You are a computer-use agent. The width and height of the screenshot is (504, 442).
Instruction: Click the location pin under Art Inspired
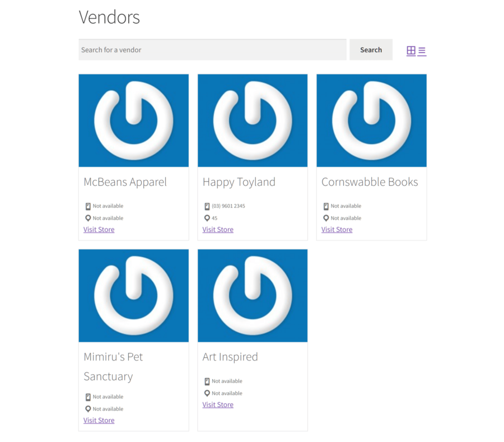click(207, 393)
